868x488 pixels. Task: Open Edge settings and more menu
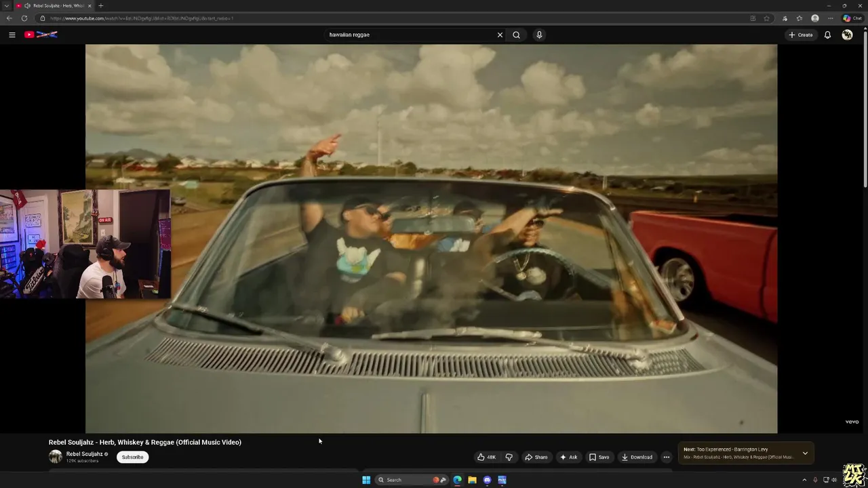(830, 18)
